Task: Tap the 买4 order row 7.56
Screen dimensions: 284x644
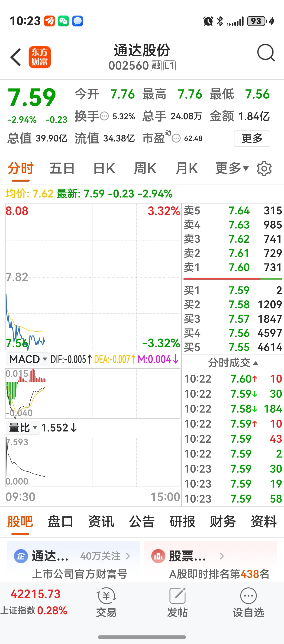Action: pyautogui.click(x=233, y=333)
